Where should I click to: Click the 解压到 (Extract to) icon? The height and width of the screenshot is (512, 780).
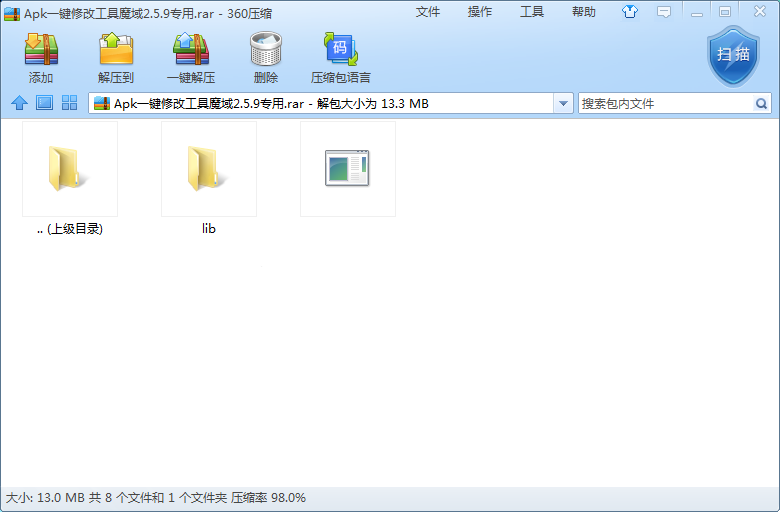click(x=116, y=49)
